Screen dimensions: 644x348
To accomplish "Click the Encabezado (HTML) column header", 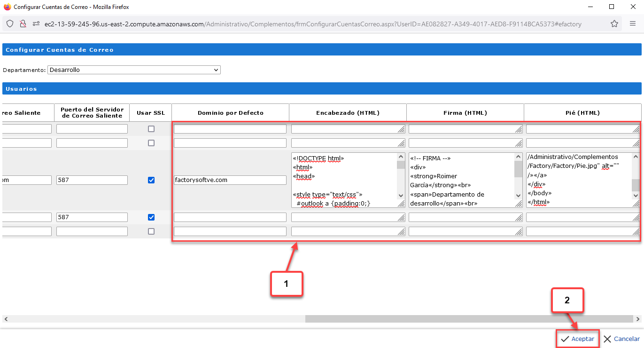I will click(348, 113).
